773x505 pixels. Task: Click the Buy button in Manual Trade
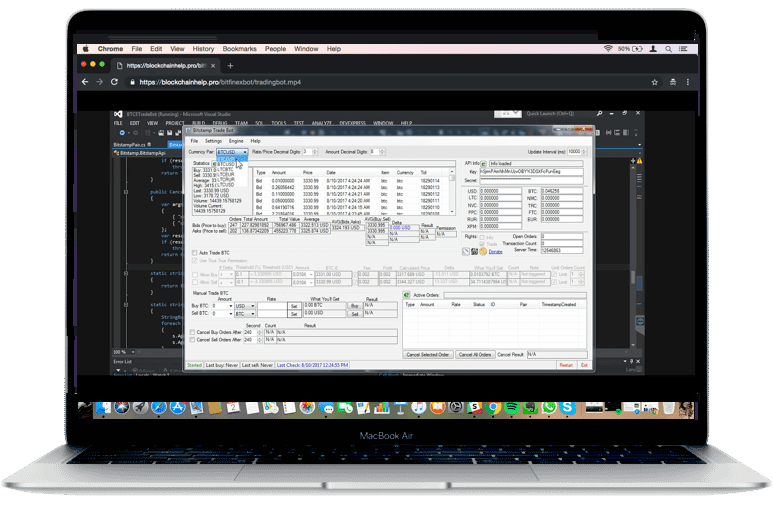(x=354, y=306)
